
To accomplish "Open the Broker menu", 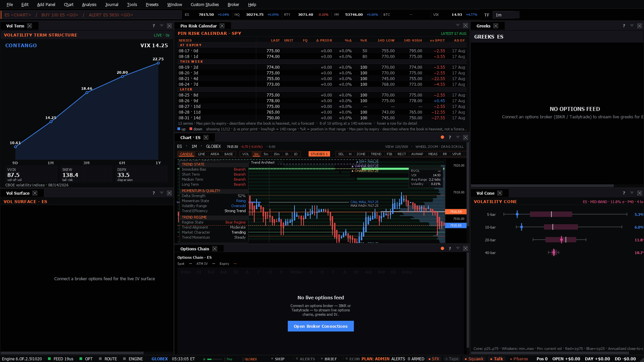I will 233,4.
